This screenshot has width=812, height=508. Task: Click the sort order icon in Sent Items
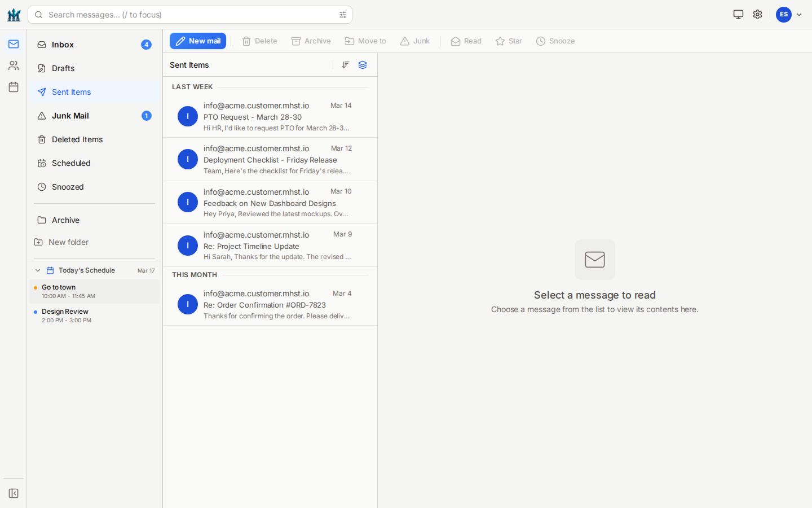tap(346, 65)
